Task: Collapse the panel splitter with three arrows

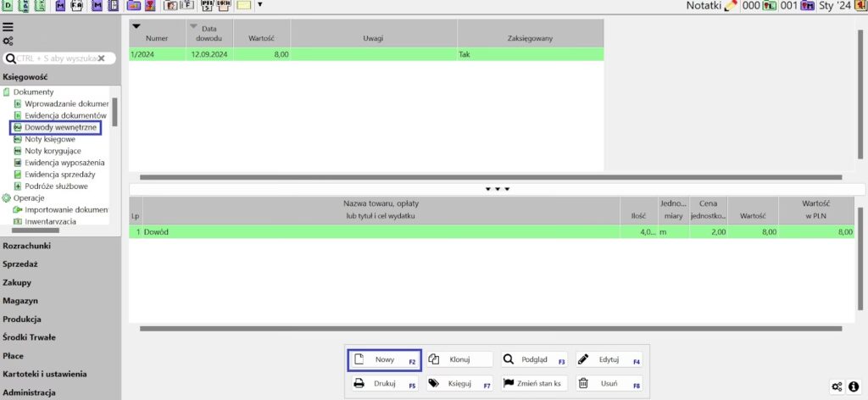Action: (498, 188)
